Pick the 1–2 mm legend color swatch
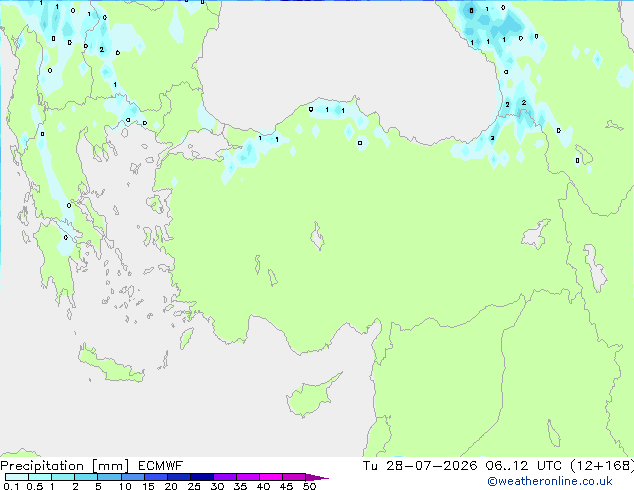 63,477
